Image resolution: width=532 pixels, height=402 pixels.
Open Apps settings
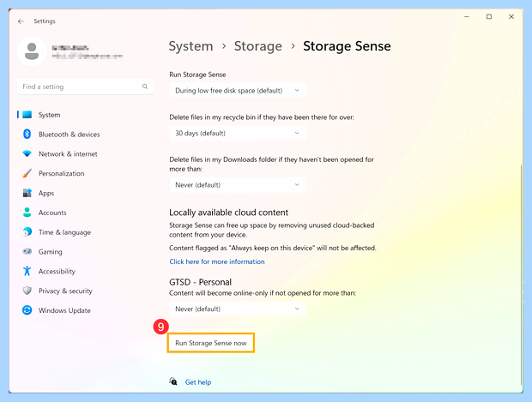coord(85,193)
